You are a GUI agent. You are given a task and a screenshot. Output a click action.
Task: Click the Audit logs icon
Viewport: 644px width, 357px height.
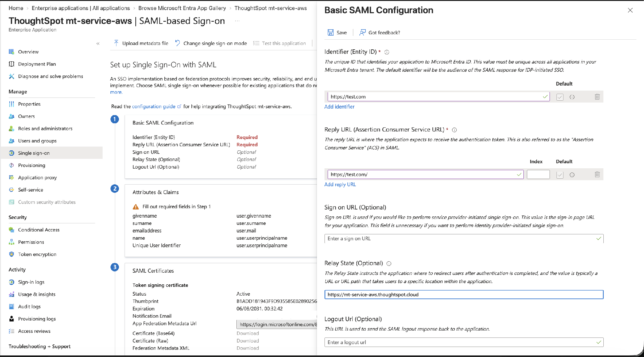coord(12,306)
